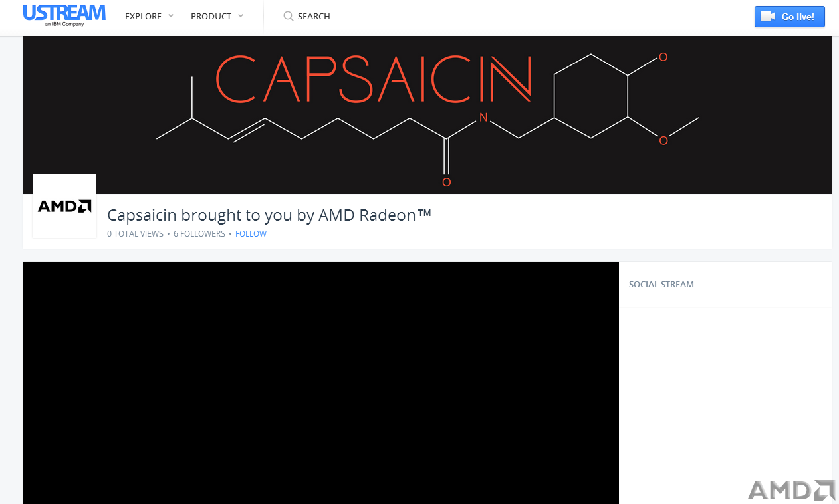Open the PRODUCT menu
The width and height of the screenshot is (839, 504).
coord(211,16)
